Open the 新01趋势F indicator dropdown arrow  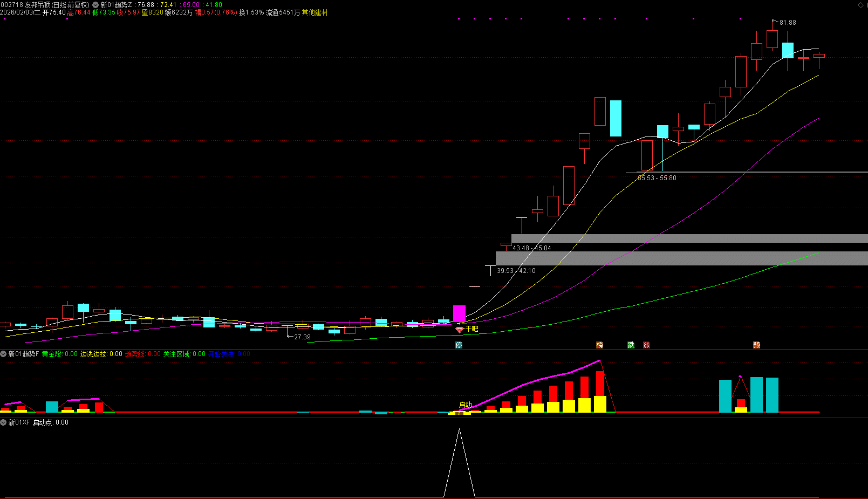coord(4,354)
